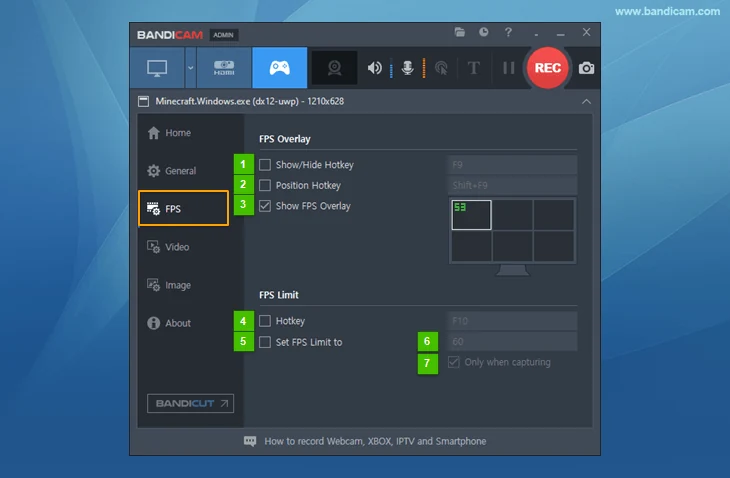
Task: Open How to record Webcam, XBOX link
Action: point(375,441)
